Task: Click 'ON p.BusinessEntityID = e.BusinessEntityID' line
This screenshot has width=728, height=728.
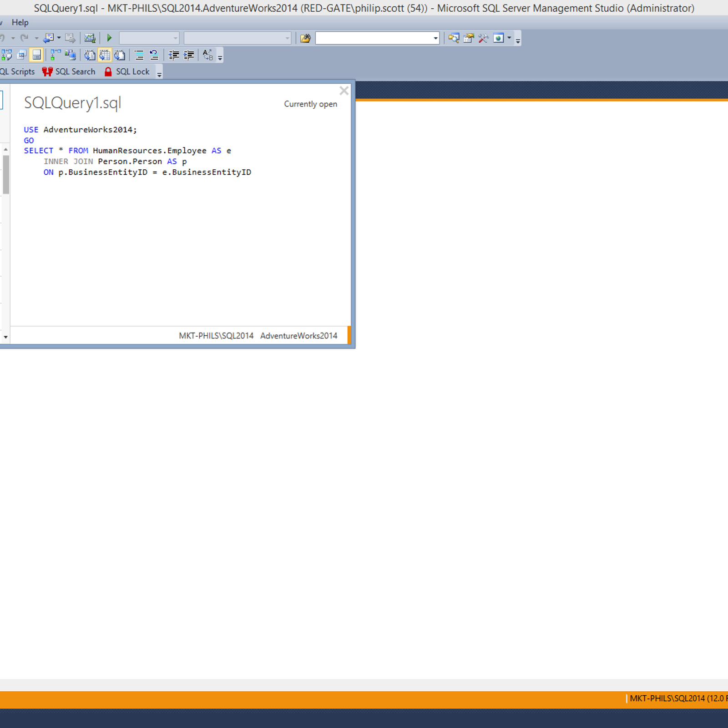Action: [147, 172]
